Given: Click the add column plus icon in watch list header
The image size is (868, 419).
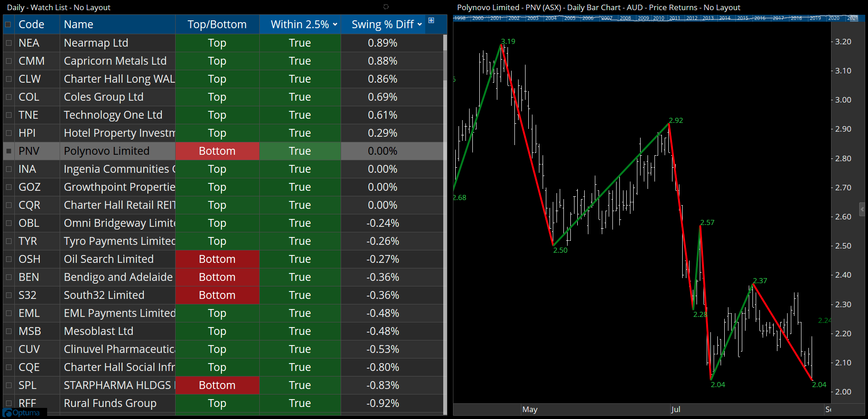Looking at the screenshot, I should [431, 20].
